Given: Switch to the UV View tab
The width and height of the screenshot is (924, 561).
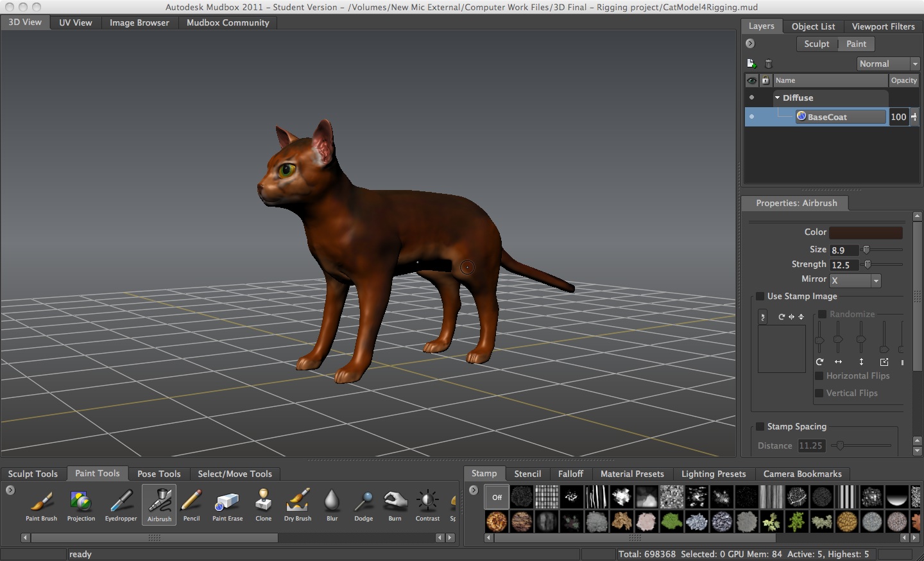Looking at the screenshot, I should (75, 22).
